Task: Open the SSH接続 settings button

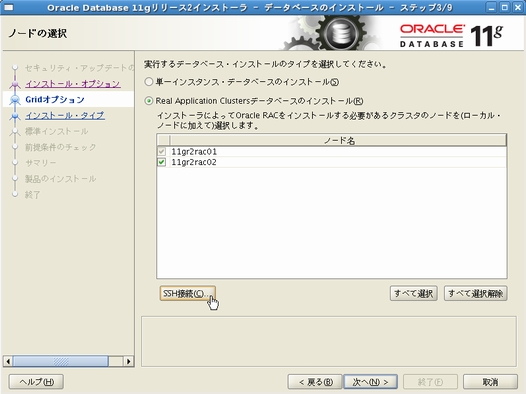Action: 187,293
